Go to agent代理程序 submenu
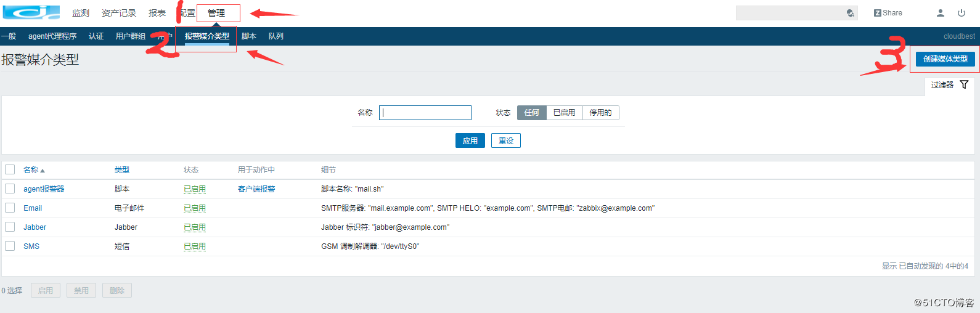Screen dimensions: 980x313 tap(52, 36)
